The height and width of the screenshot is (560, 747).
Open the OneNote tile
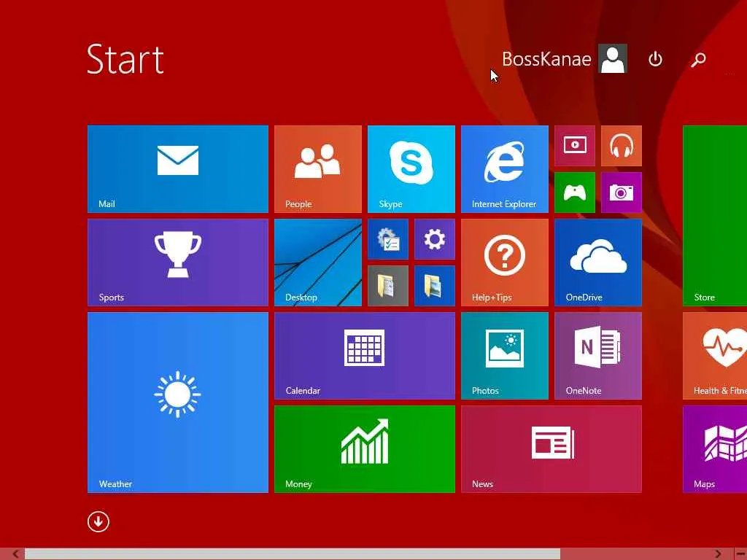598,356
